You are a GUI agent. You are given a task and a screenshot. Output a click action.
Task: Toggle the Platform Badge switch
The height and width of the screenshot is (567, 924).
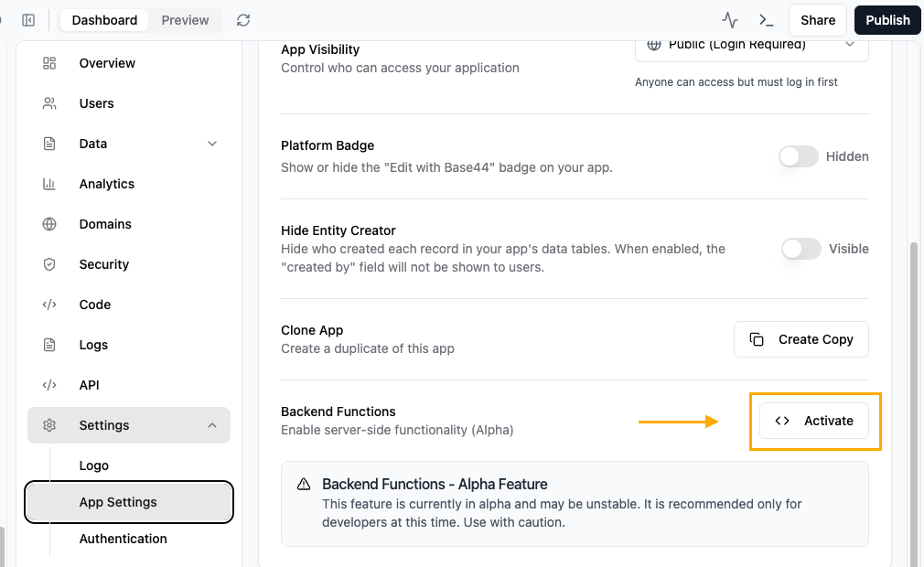point(799,156)
